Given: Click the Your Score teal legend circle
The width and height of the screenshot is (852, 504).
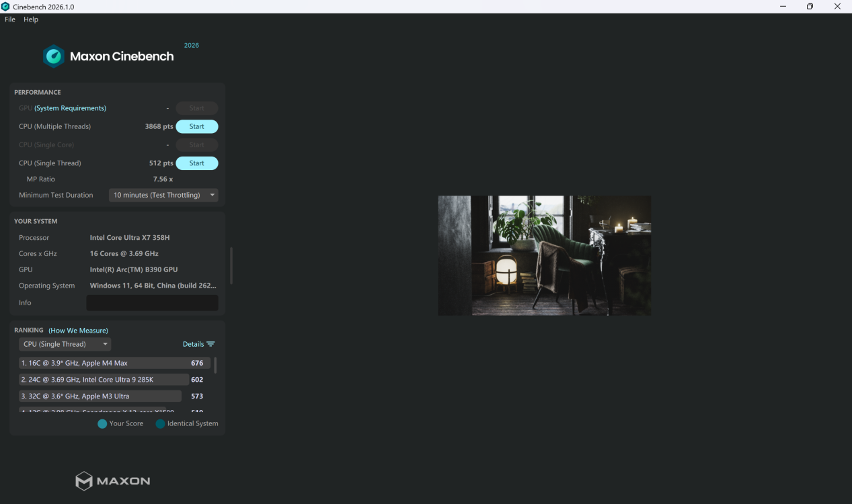Looking at the screenshot, I should [102, 424].
